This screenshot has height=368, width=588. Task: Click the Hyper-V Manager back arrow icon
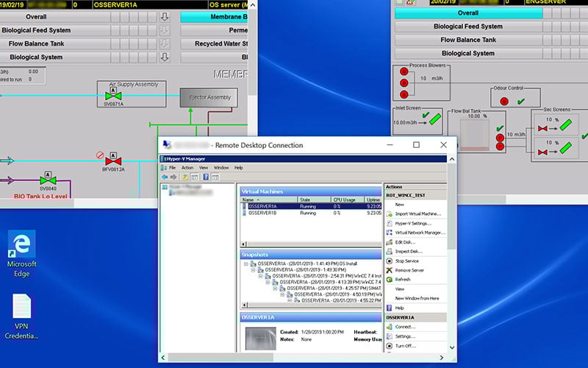tap(165, 177)
